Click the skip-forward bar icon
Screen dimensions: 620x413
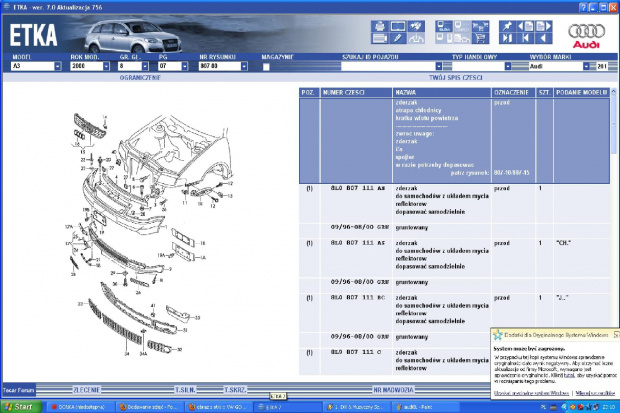507,38
